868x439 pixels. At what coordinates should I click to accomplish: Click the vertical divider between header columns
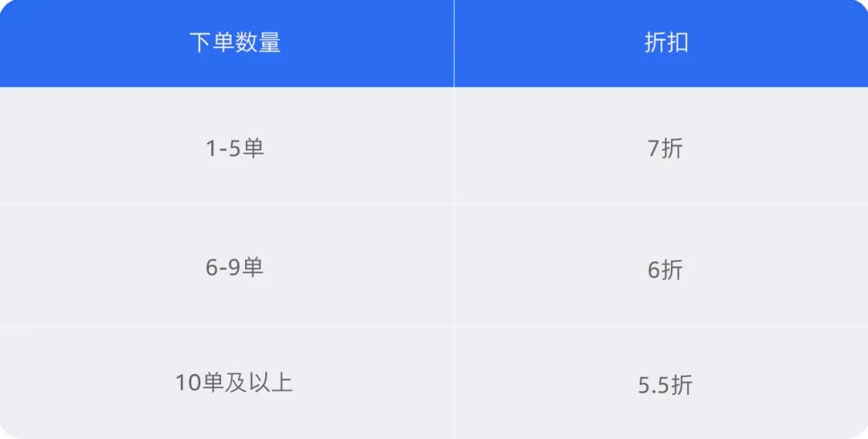pyautogui.click(x=454, y=43)
